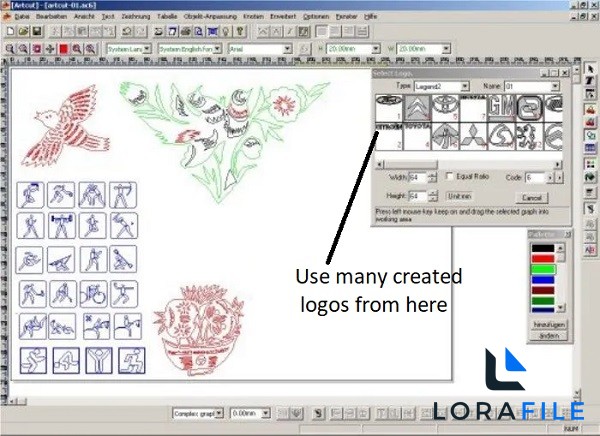Screen dimensions: 600x436
Task: Open the Datei menu
Action: [x=22, y=17]
